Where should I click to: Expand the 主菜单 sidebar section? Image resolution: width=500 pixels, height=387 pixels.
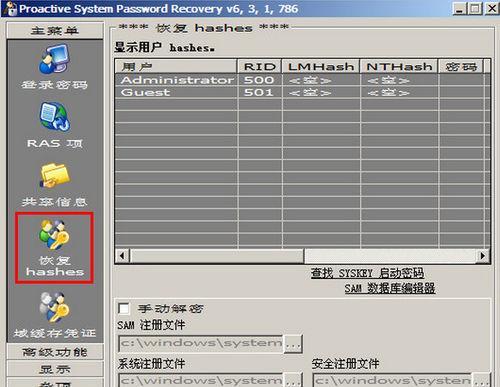pyautogui.click(x=55, y=31)
